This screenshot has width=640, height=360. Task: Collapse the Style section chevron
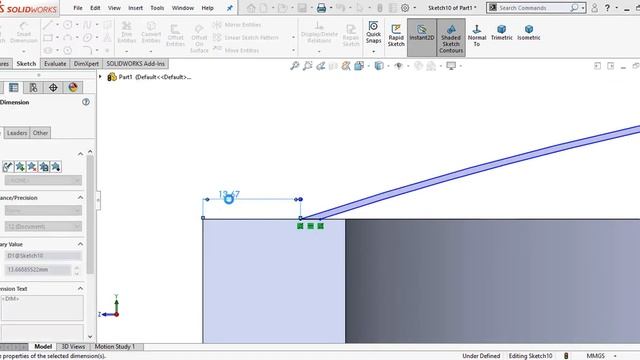[80, 154]
